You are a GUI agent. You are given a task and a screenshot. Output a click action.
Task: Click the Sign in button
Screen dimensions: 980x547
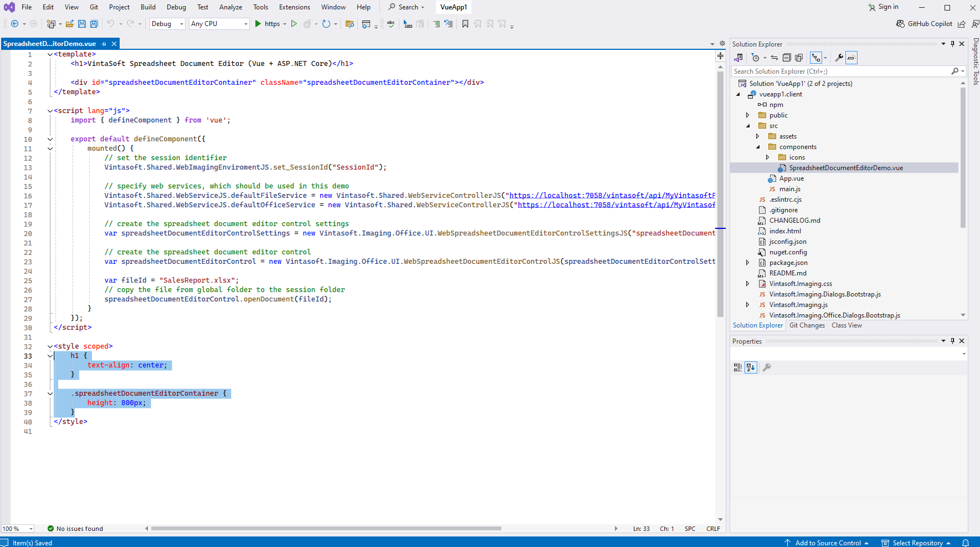pyautogui.click(x=884, y=7)
